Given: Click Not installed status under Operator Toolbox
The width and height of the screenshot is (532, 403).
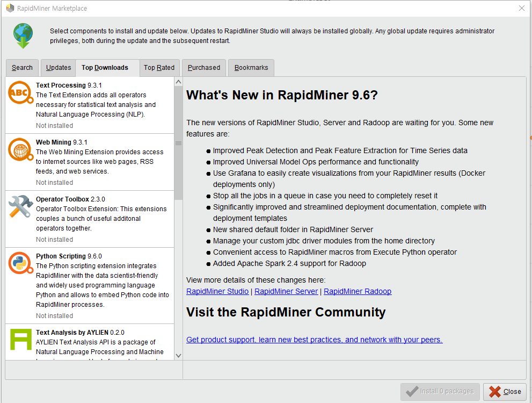Looking at the screenshot, I should point(55,240).
